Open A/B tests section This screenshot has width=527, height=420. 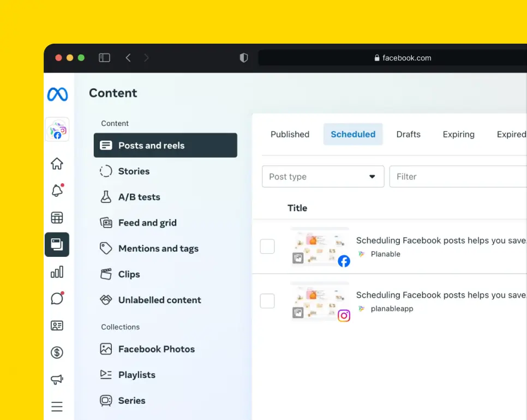(139, 197)
